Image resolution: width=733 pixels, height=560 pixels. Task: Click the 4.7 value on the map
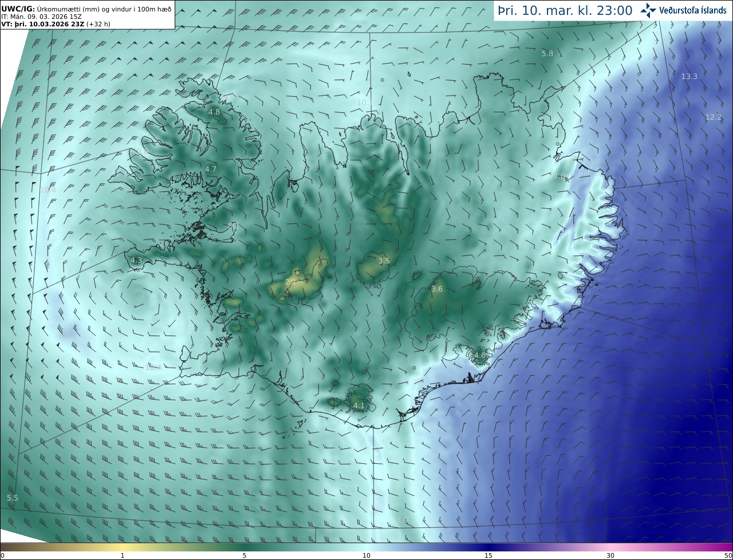tap(211, 169)
